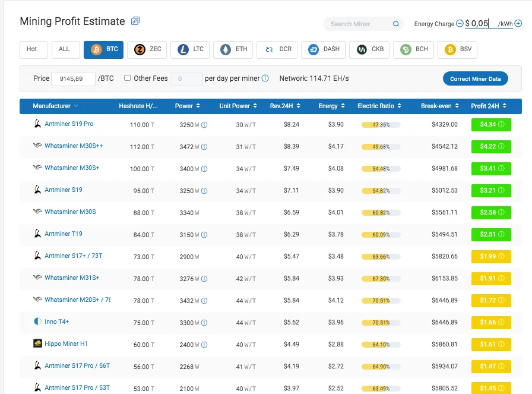The image size is (532, 394).
Task: Click the Other Fees amount field
Action: [x=186, y=79]
